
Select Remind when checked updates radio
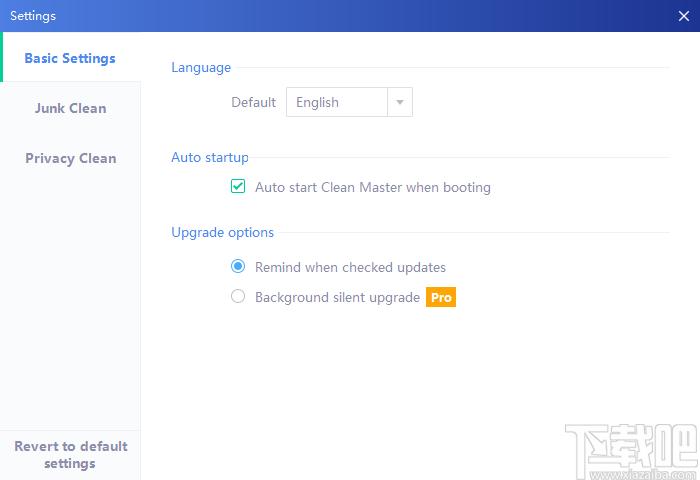238,267
